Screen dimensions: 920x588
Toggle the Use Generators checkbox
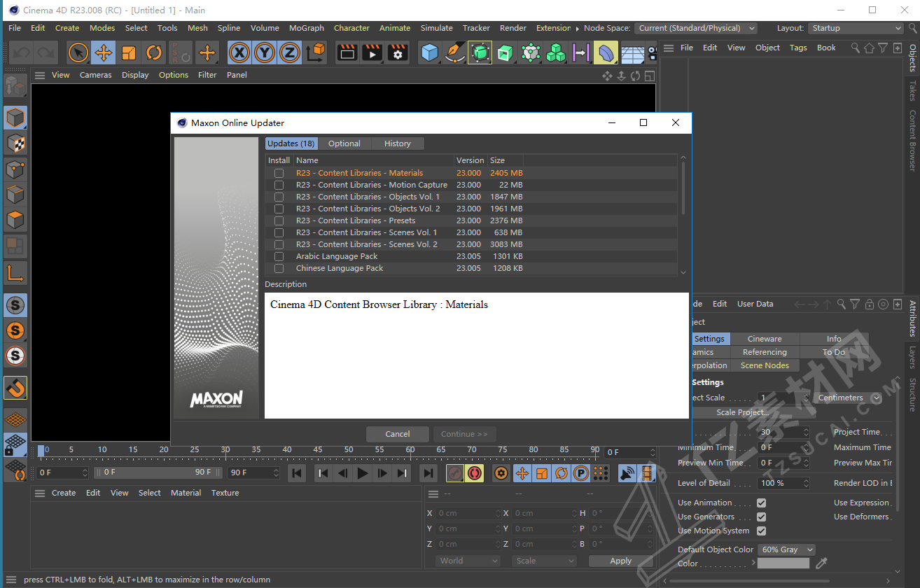click(x=761, y=517)
